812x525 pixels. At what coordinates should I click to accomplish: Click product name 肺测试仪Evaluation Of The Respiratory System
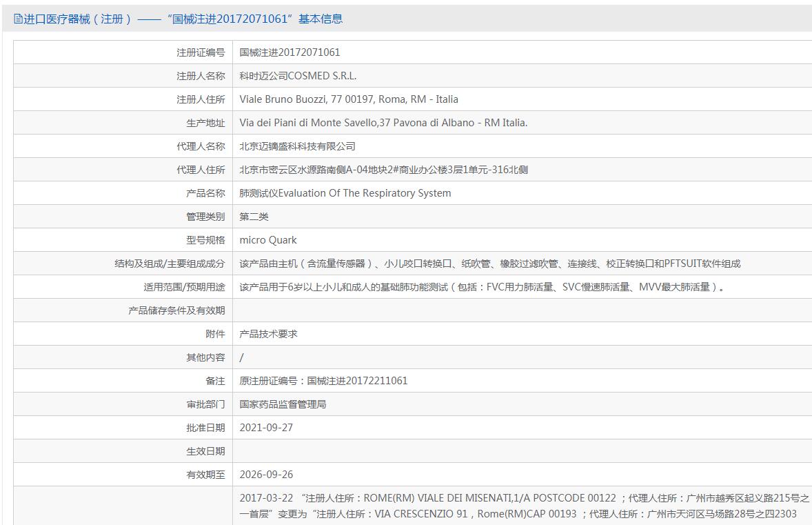(x=345, y=192)
